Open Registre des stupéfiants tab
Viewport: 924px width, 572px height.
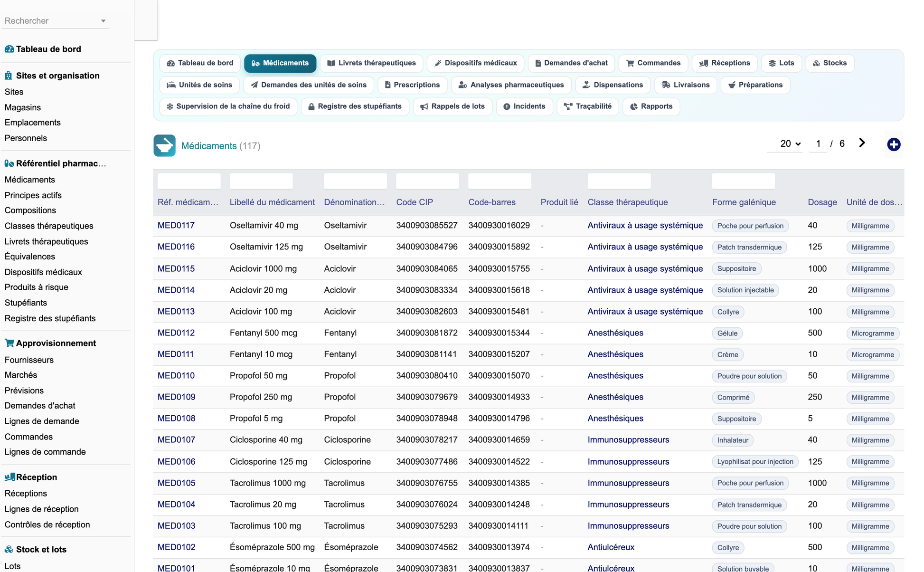point(355,106)
